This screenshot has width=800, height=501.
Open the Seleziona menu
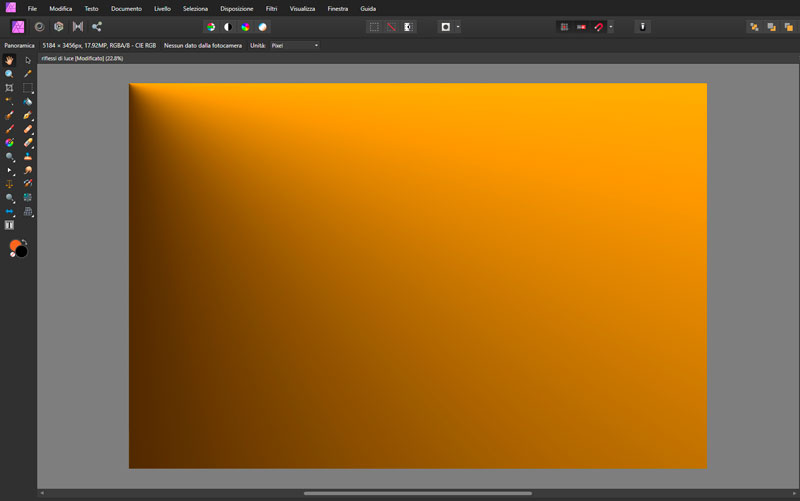195,9
